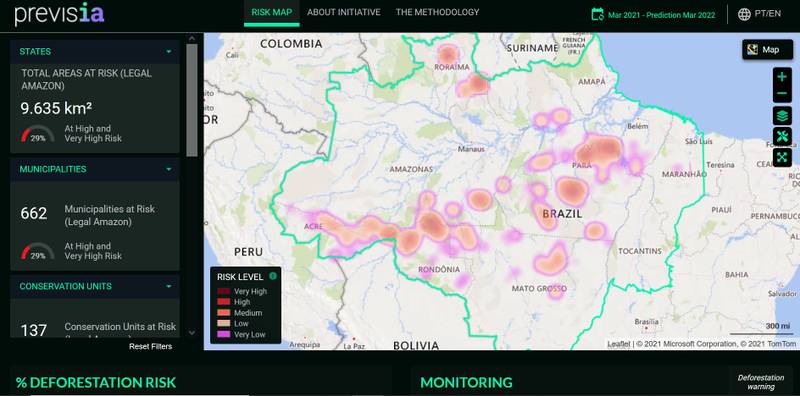Open the Mar 2021 prediction date selector
This screenshot has width=800, height=396.
click(661, 15)
